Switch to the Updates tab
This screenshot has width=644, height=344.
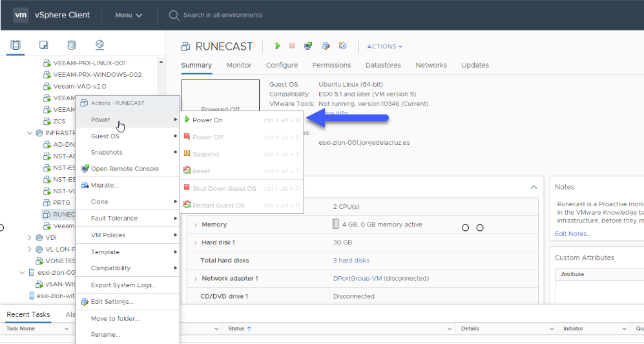click(475, 65)
